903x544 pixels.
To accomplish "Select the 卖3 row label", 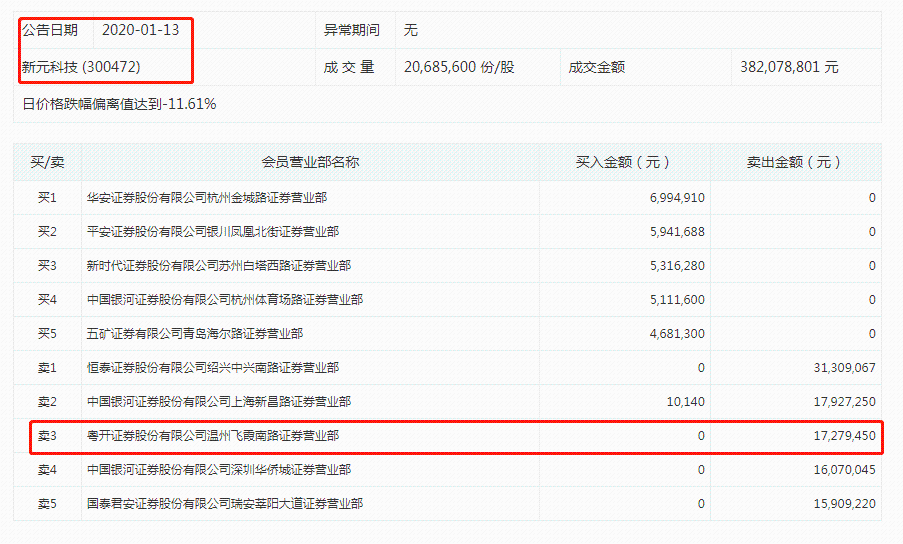I will [x=47, y=436].
